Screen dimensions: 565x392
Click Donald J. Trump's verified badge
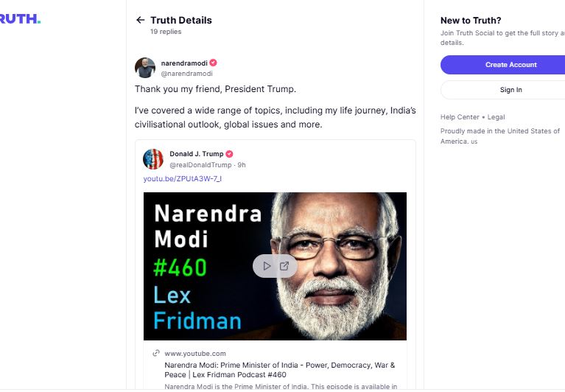tap(230, 154)
